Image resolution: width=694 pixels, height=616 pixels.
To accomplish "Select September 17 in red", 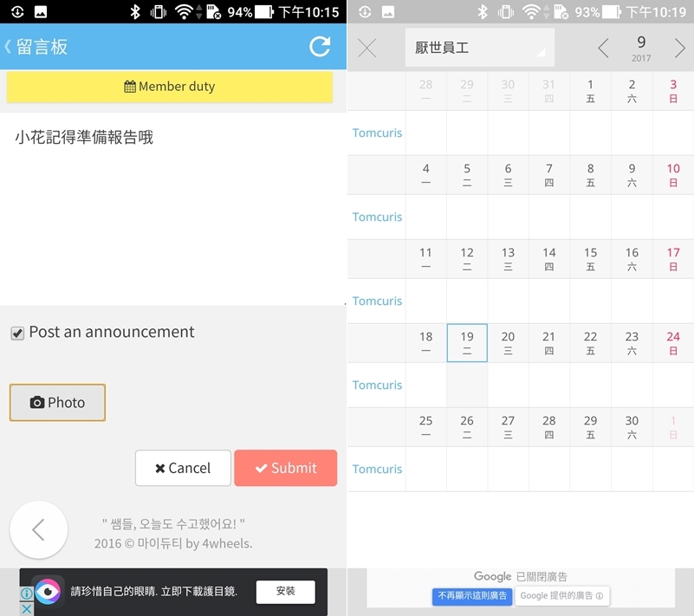I will point(673,259).
